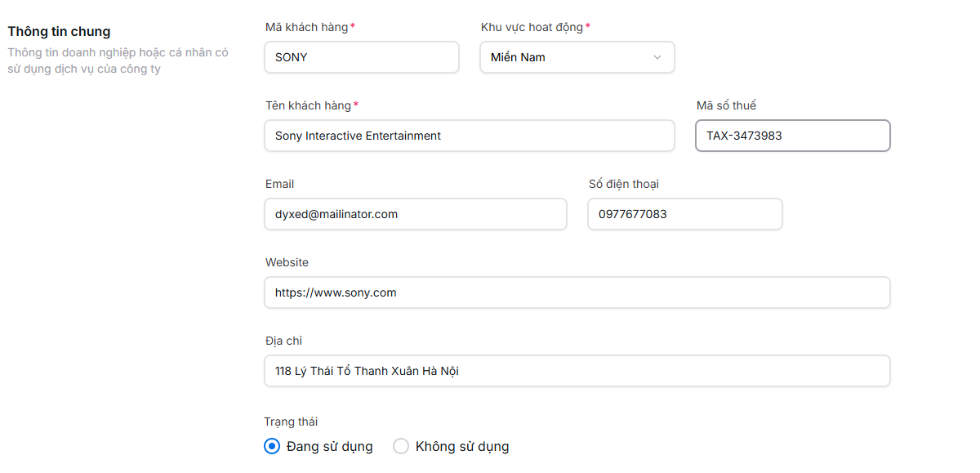
Task: Click the Mã khách hàng field containing SONY
Action: 362,57
